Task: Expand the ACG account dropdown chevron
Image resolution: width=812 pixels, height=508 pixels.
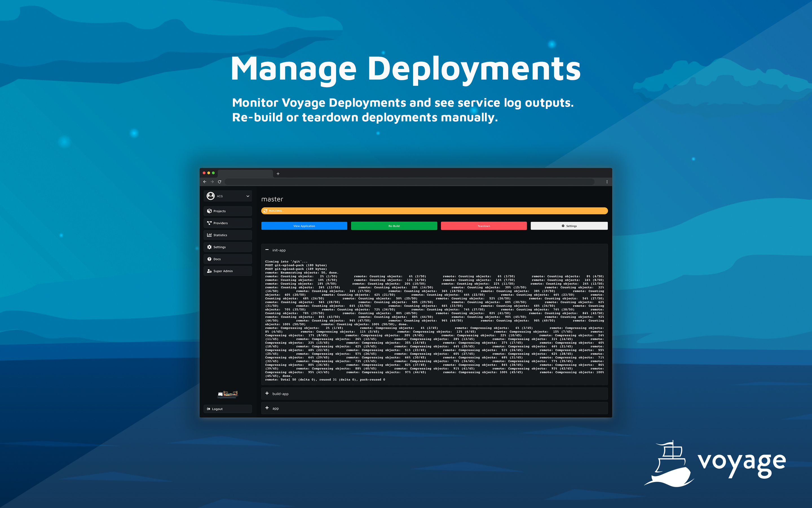Action: 248,196
